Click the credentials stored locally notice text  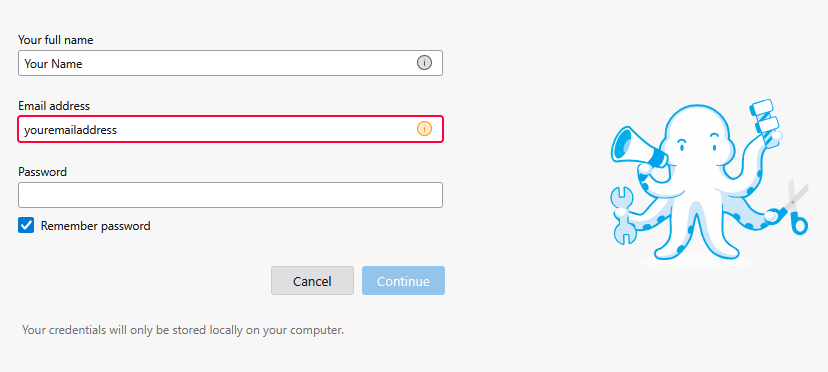coord(183,330)
